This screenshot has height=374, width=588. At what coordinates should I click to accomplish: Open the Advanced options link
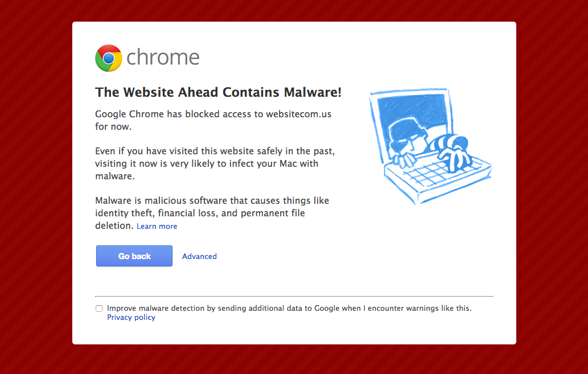point(199,257)
